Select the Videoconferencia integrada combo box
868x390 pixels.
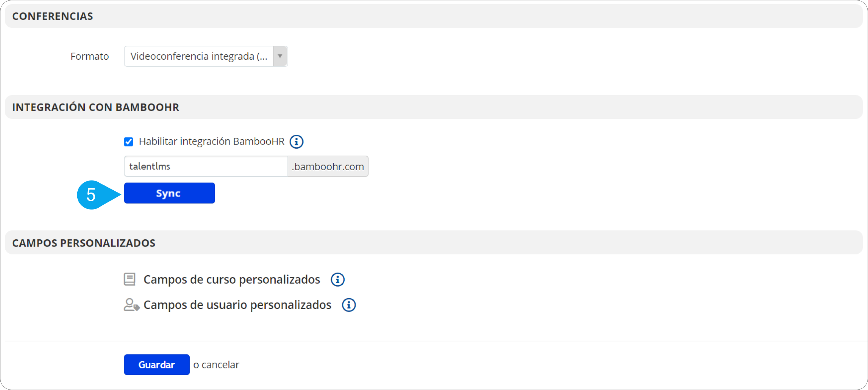(199, 56)
